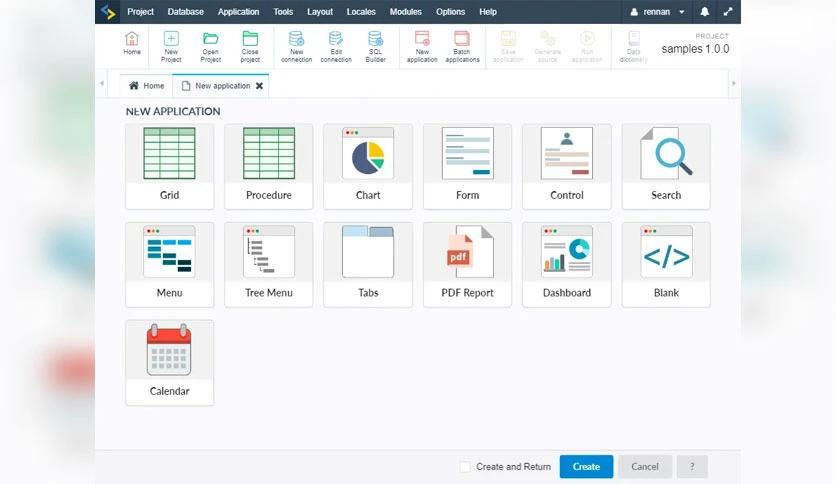
Task: Start a New Project from toolbar
Action: click(x=171, y=47)
